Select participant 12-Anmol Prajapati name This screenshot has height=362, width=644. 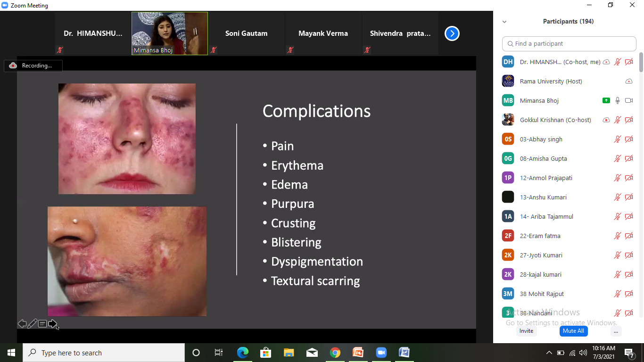point(546,178)
